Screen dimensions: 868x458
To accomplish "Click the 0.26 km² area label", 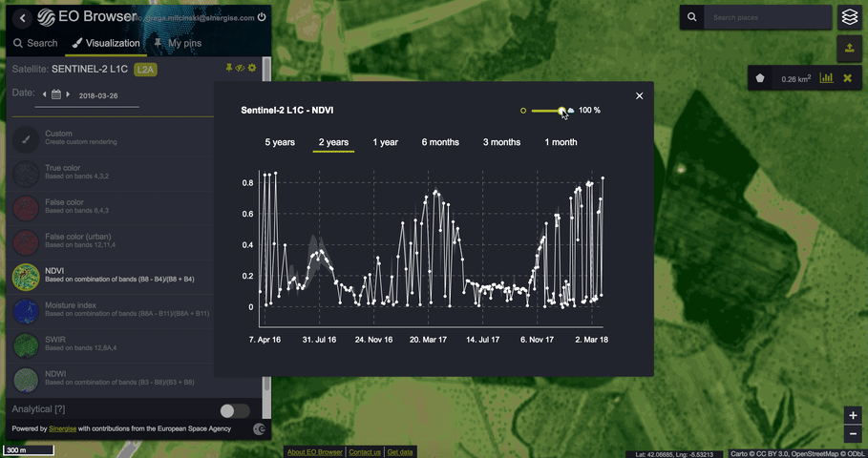I will (x=796, y=79).
